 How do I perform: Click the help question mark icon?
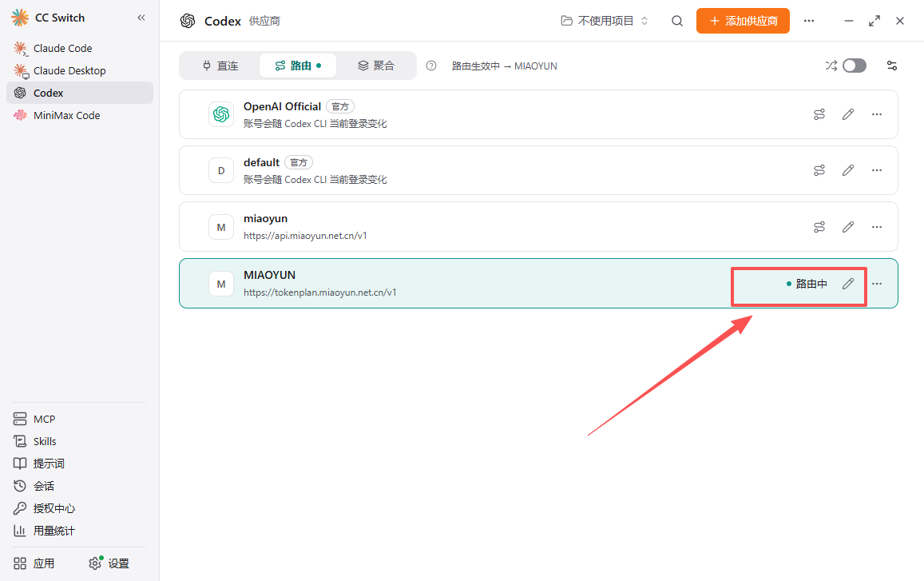click(431, 66)
